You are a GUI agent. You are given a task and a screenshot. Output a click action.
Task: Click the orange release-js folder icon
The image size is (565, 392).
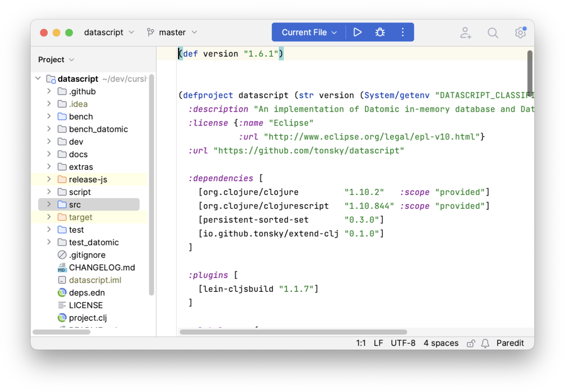coord(62,179)
